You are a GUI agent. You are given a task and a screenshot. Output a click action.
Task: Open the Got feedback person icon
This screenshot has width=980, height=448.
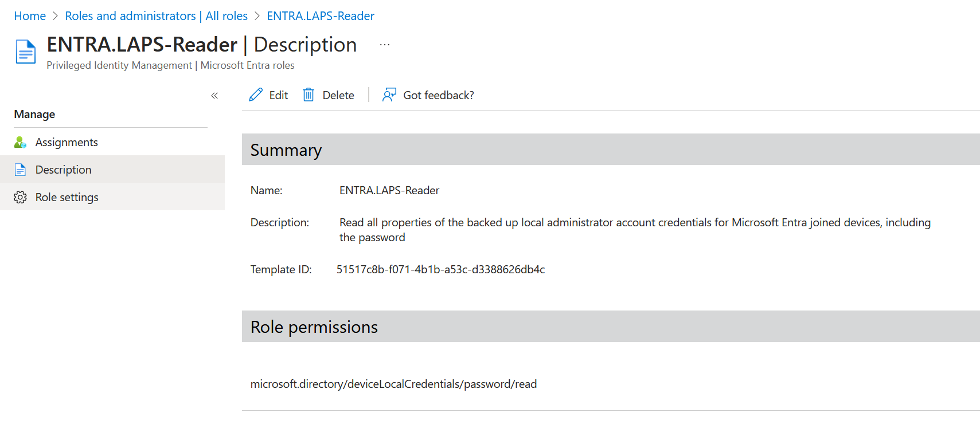(389, 95)
